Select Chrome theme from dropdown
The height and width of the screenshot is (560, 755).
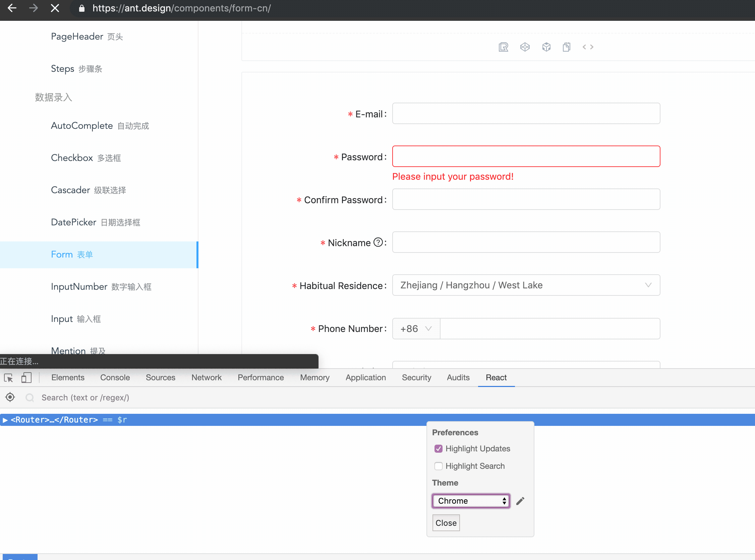click(x=470, y=501)
